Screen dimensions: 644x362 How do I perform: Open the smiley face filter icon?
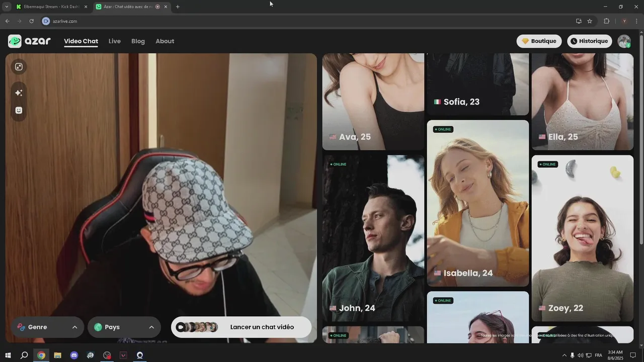tap(19, 111)
